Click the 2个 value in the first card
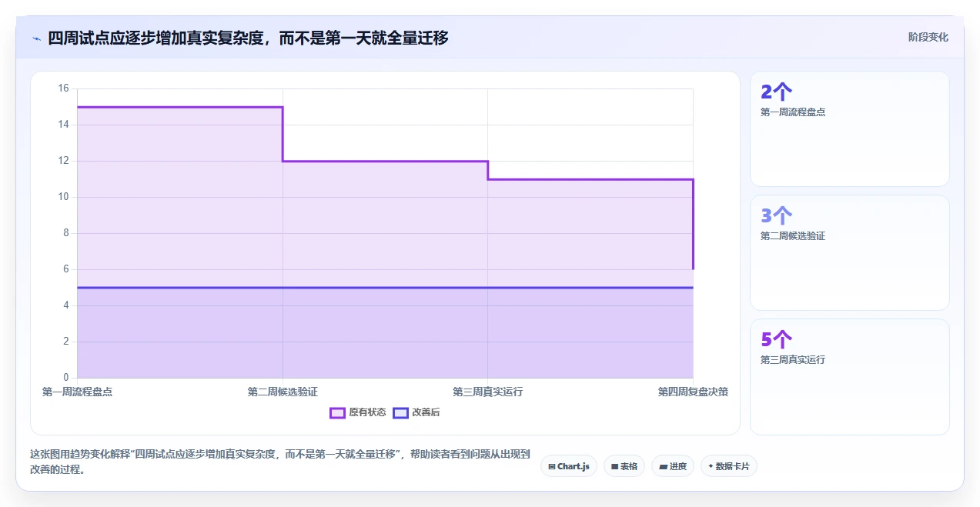980x507 pixels. tap(776, 92)
